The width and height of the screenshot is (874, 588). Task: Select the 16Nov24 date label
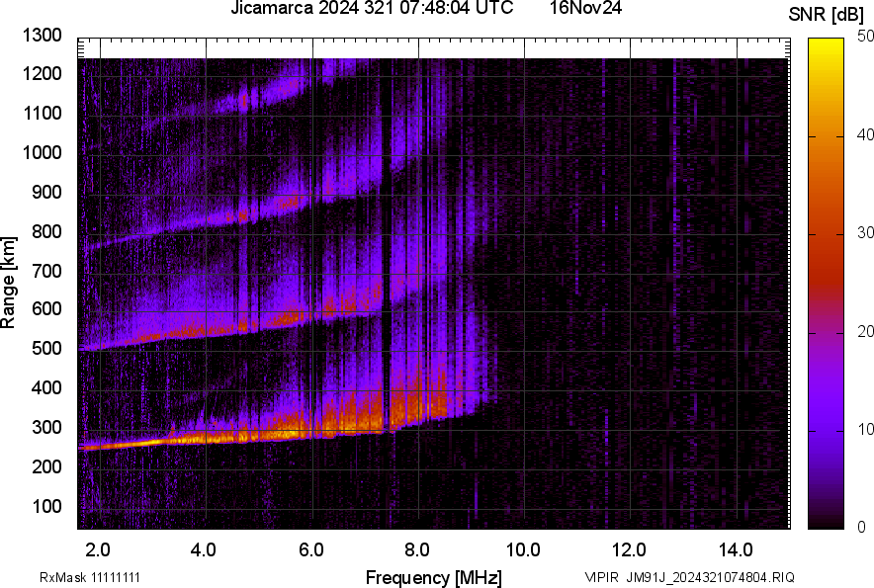point(586,8)
